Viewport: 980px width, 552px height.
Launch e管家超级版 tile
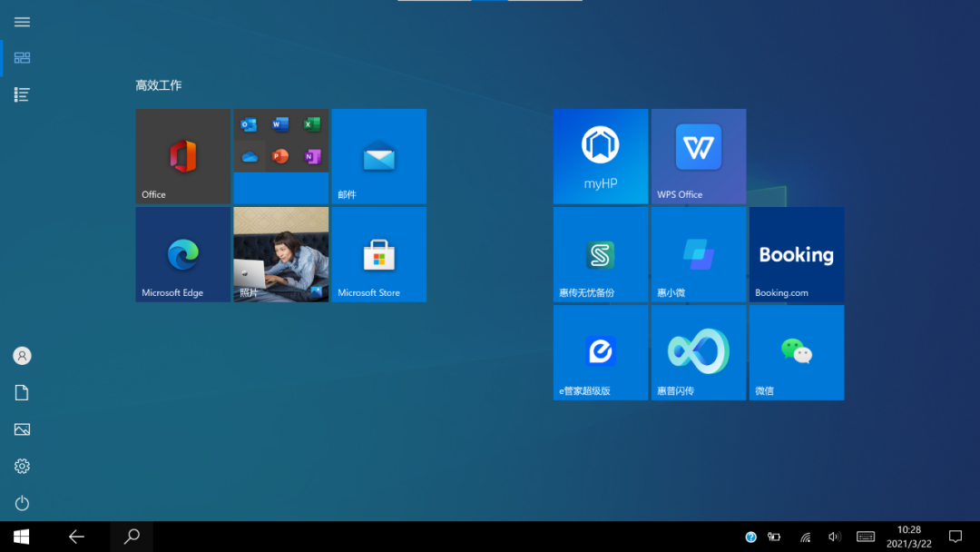(x=601, y=352)
